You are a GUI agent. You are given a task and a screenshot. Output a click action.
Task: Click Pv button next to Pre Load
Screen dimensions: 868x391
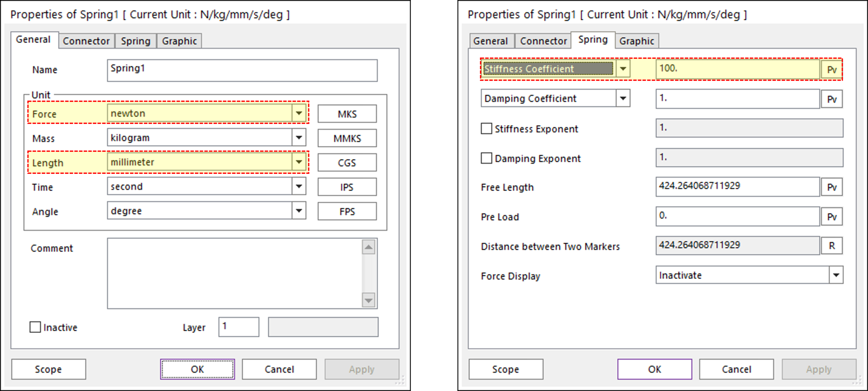pos(831,217)
